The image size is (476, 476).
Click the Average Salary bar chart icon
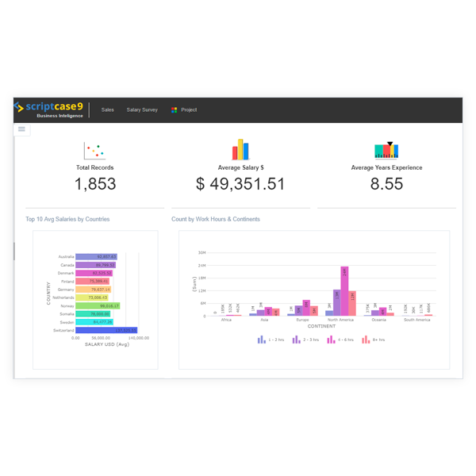240,150
